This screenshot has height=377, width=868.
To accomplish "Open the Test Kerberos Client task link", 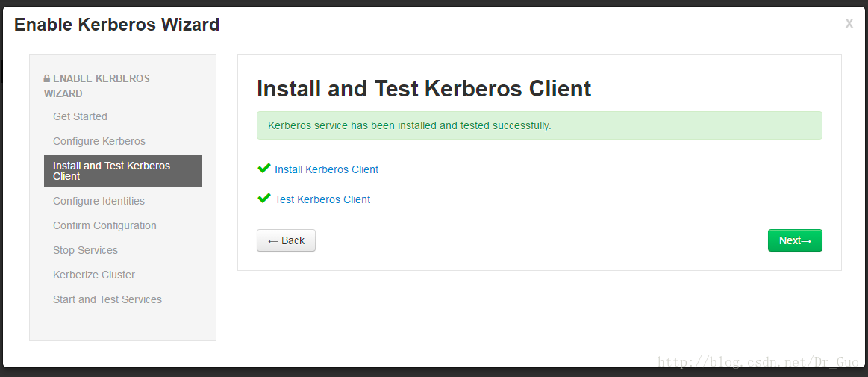I will (x=322, y=199).
